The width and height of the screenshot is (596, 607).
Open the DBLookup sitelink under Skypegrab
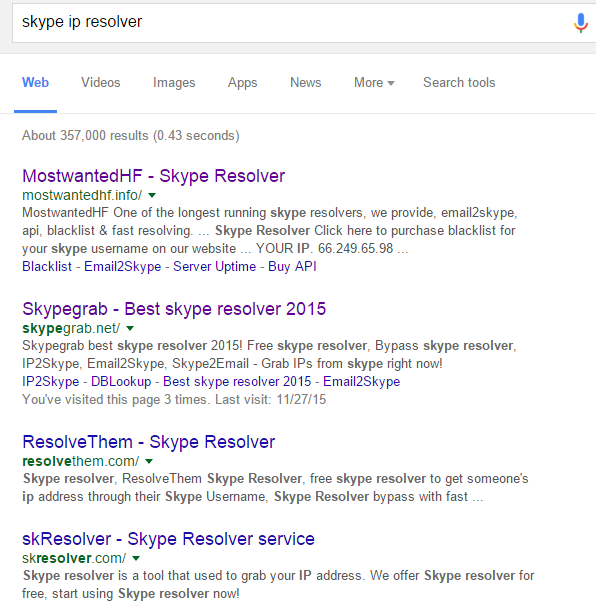point(121,382)
